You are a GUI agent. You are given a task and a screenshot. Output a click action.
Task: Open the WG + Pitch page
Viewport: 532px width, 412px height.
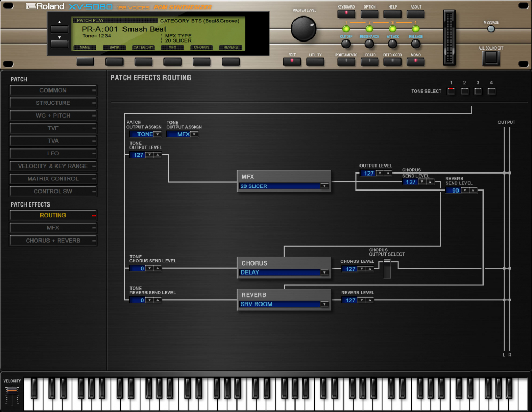pos(53,116)
